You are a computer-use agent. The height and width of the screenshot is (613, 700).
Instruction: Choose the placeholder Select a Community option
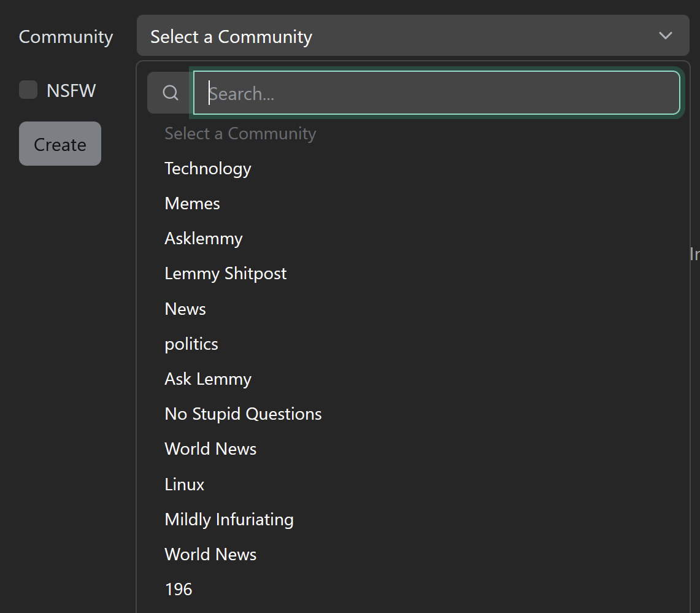(240, 134)
